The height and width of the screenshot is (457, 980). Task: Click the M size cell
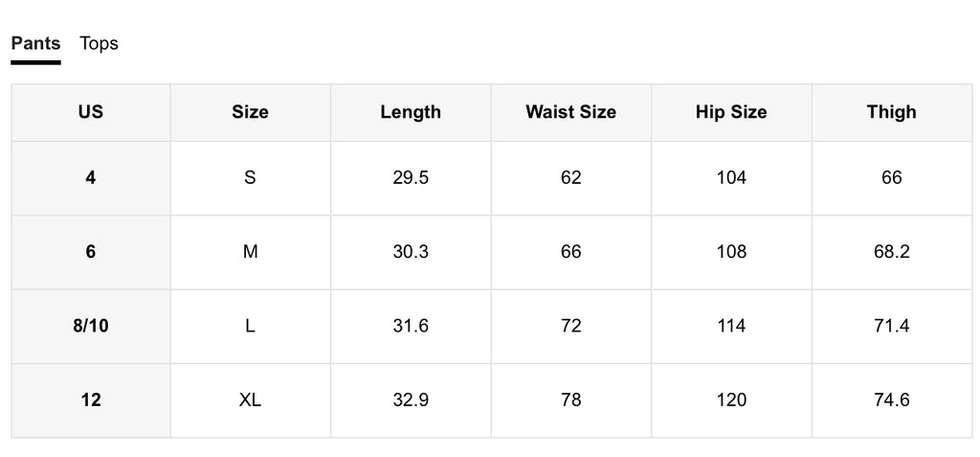250,252
